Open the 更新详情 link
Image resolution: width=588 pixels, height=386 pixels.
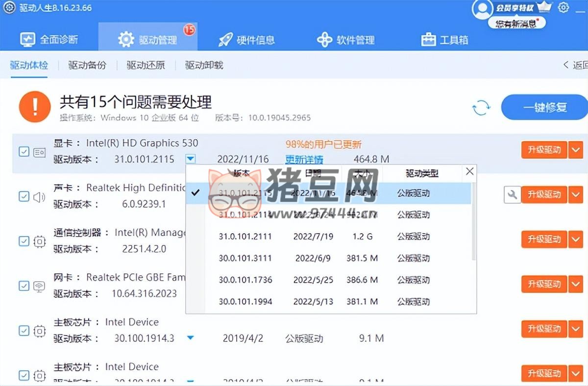(x=304, y=159)
